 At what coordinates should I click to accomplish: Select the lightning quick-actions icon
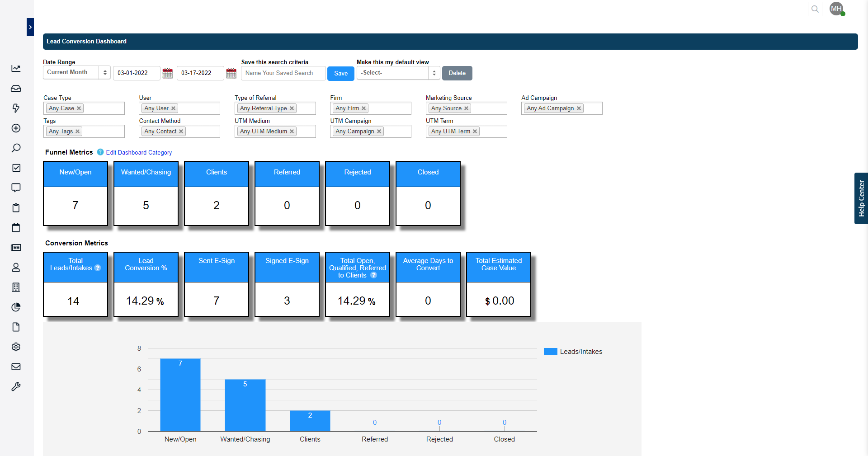16,108
